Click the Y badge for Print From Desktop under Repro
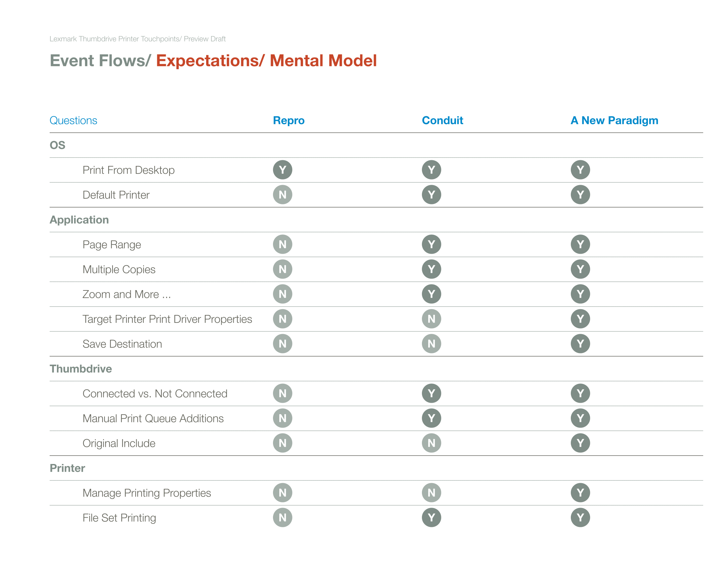This screenshot has width=728, height=563. (x=282, y=170)
